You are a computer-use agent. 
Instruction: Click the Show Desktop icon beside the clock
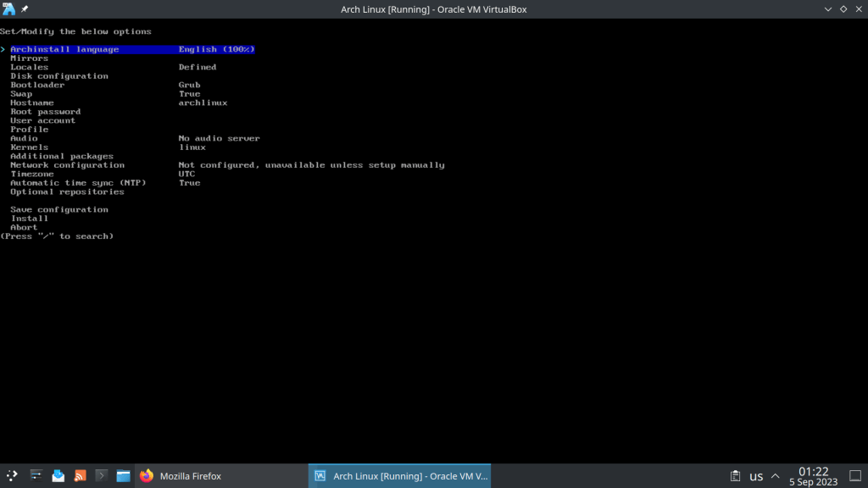[x=855, y=476]
